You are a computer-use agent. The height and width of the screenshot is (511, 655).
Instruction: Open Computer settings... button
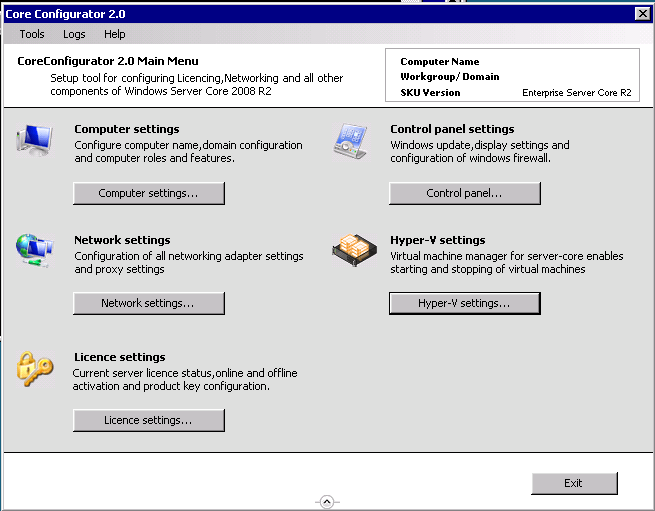149,193
